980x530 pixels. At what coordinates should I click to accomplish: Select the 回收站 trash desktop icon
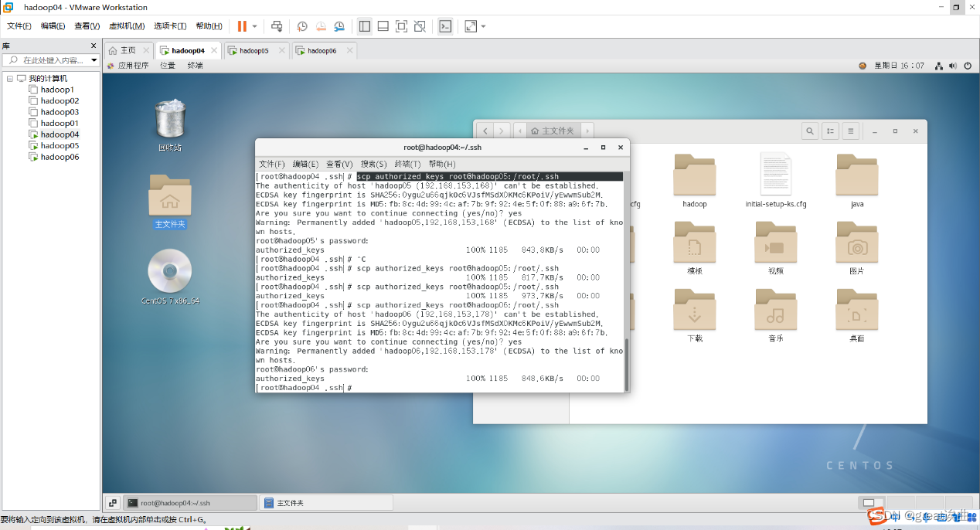coord(170,125)
